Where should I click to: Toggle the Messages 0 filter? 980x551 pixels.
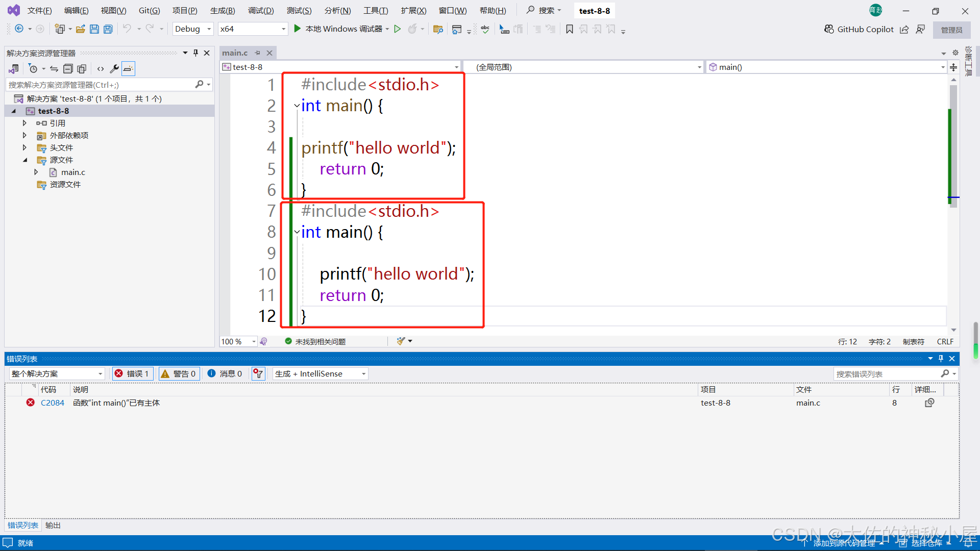[x=225, y=373]
